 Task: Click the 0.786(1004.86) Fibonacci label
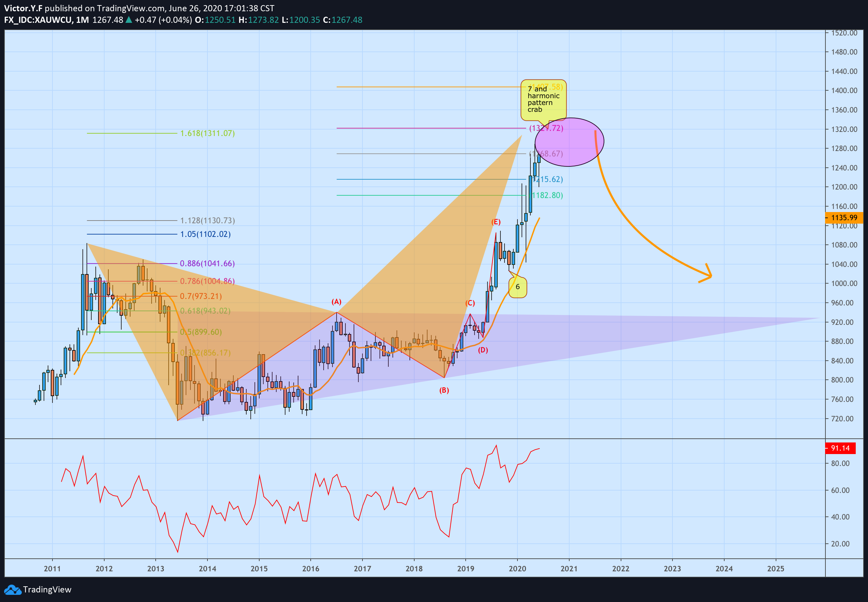(207, 281)
